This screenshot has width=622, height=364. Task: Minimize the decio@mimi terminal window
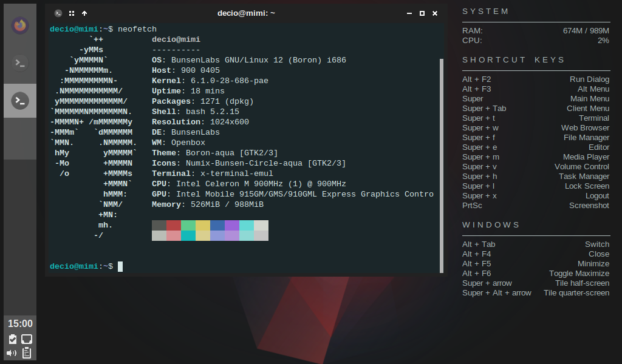(409, 13)
